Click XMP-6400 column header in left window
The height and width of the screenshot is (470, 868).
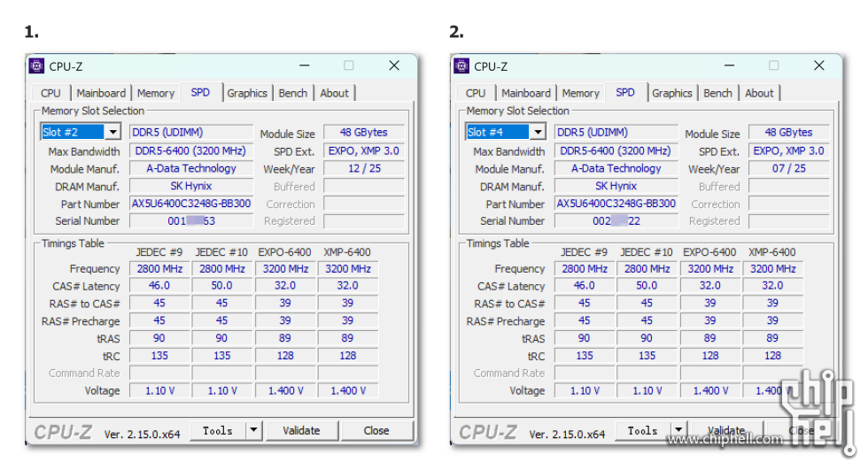pos(347,252)
